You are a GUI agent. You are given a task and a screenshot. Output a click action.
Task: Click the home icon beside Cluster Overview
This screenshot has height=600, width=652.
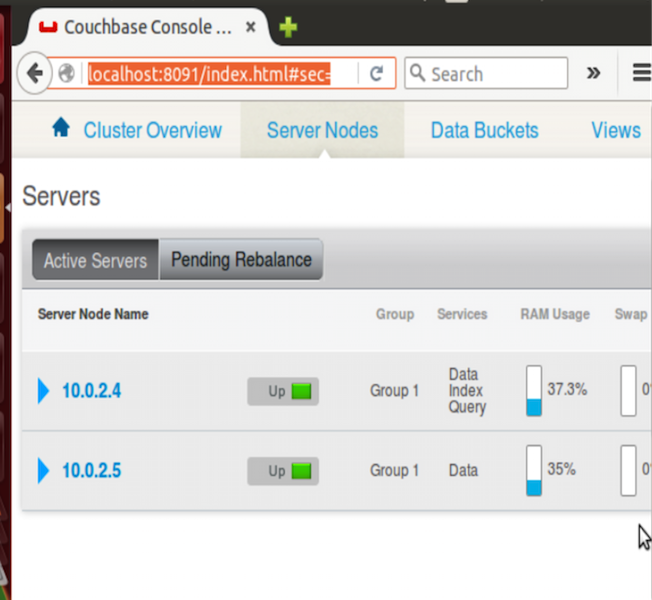coord(61,127)
